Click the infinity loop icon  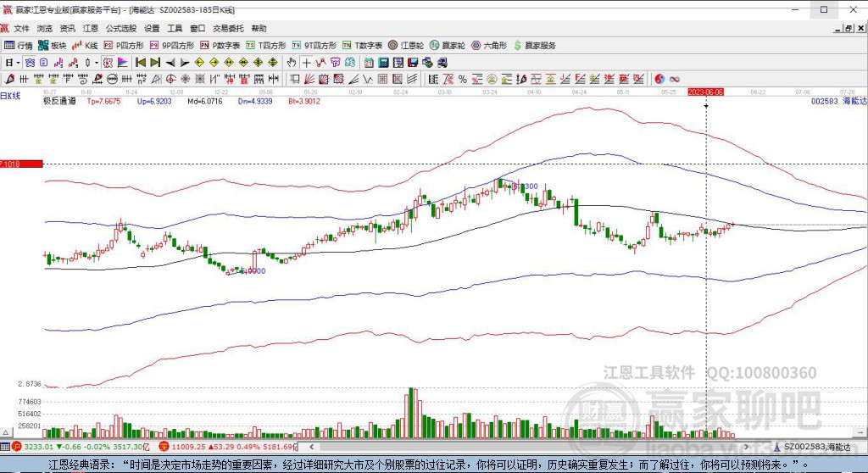[x=674, y=79]
